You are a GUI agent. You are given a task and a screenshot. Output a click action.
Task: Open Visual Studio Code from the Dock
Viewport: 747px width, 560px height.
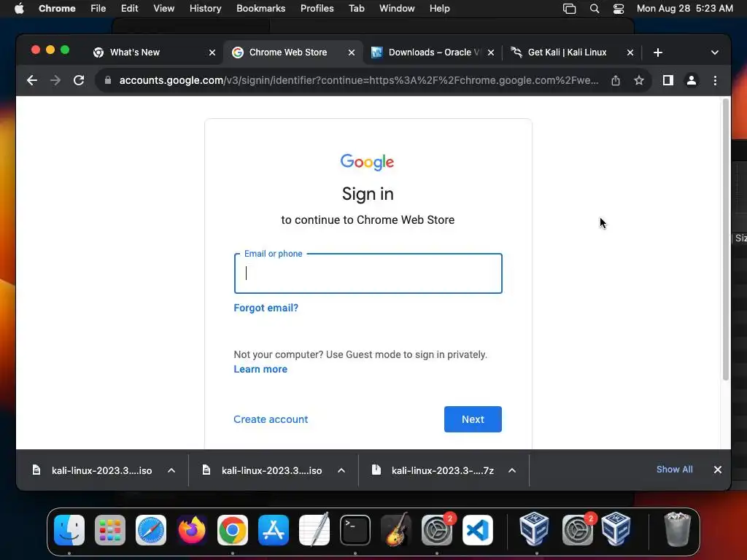coord(478,530)
